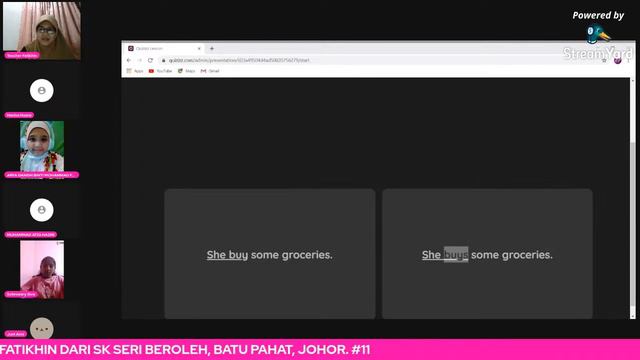
Task: Select the bottom participant's cartoon avatar
Action: (x=42, y=328)
